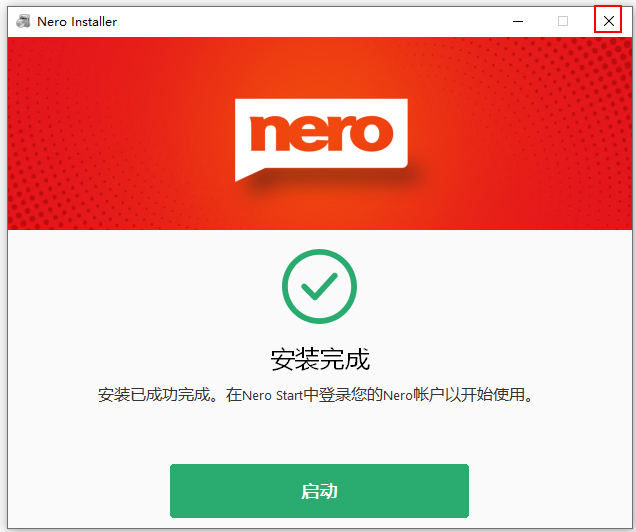Click the empty title bar area beside the minimize button
Screen dimensions: 636x532
click(x=308, y=21)
